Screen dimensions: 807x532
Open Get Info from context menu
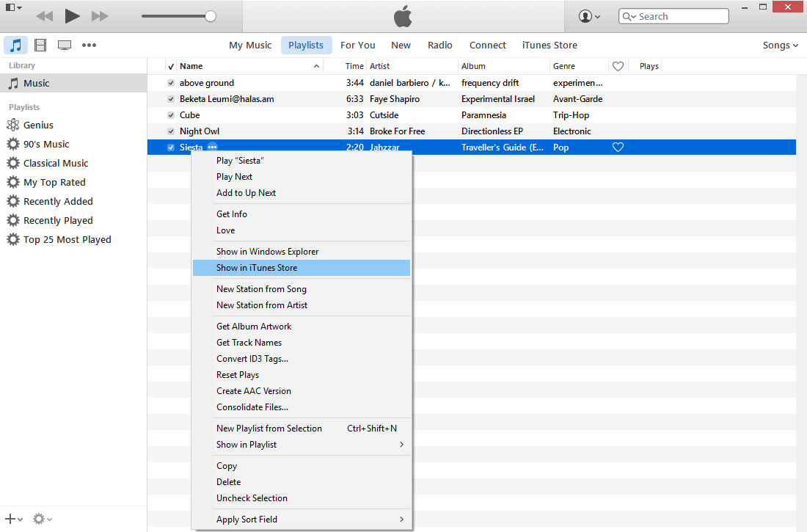pos(302,214)
